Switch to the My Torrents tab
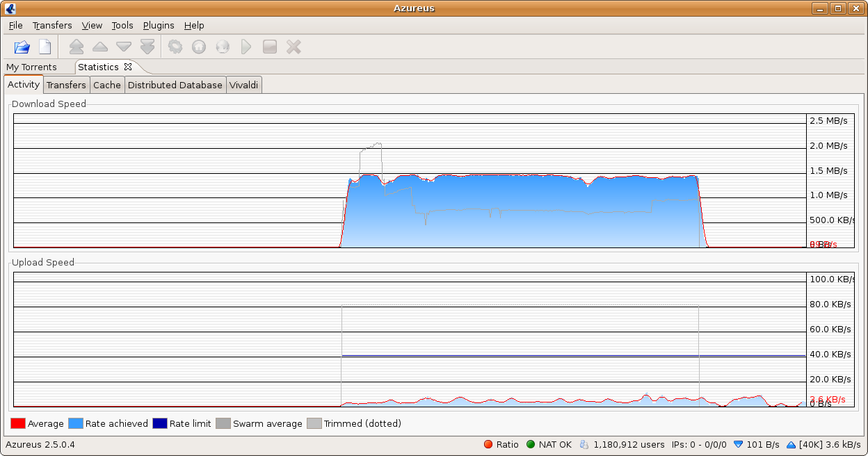The height and width of the screenshot is (456, 868). tap(32, 67)
